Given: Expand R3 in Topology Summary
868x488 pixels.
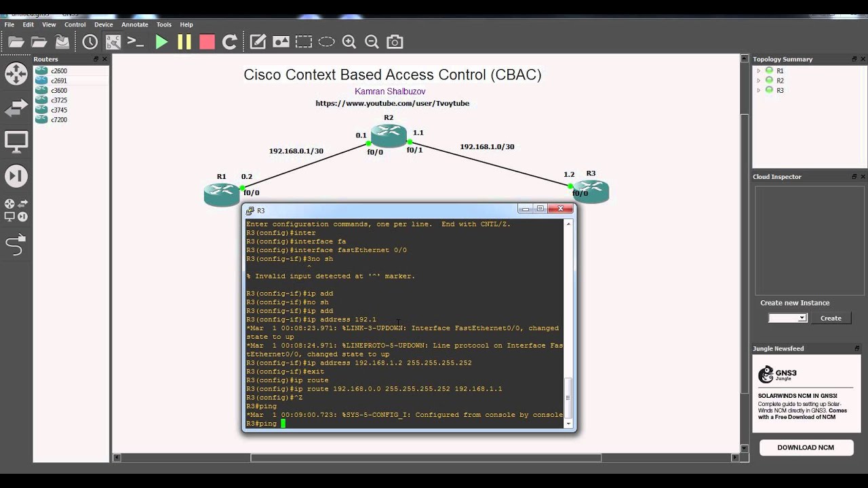Looking at the screenshot, I should click(x=759, y=90).
